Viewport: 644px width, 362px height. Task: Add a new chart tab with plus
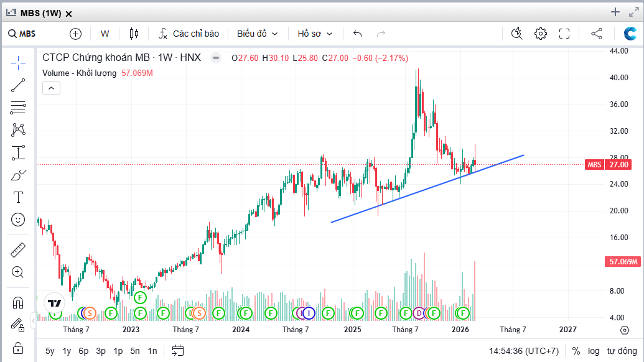click(615, 12)
